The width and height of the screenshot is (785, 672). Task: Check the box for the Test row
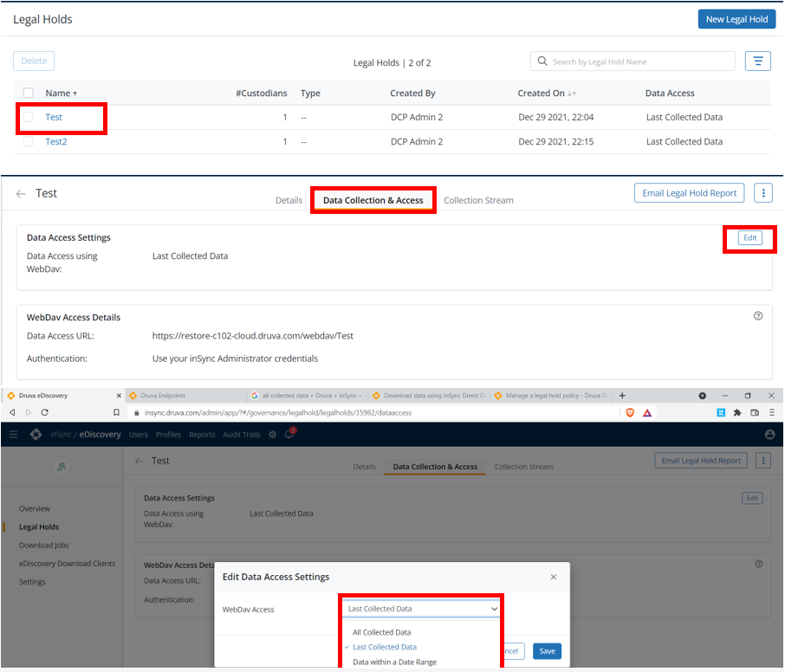pyautogui.click(x=29, y=117)
